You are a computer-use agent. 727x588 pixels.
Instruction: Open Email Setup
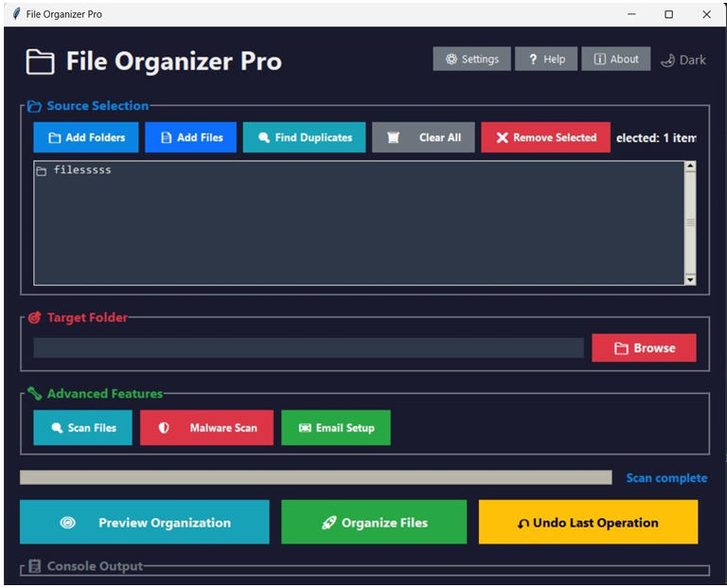tap(336, 428)
